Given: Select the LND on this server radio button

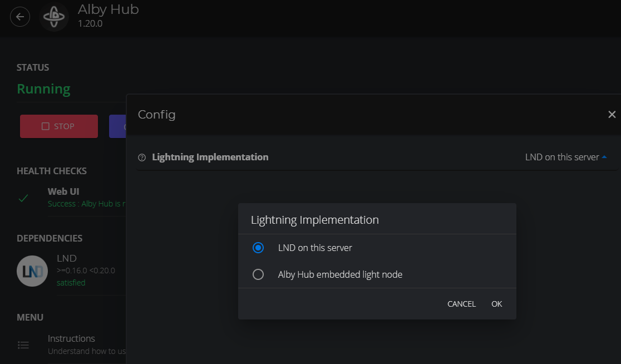Looking at the screenshot, I should point(258,248).
